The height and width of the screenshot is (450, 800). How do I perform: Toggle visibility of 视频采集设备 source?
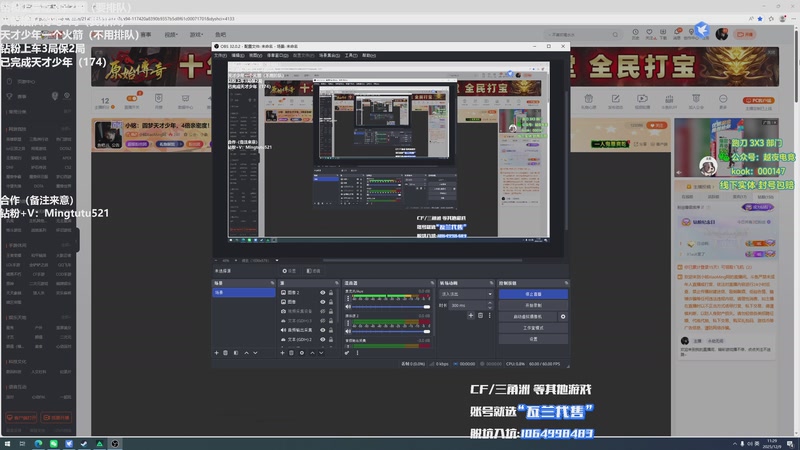pos(322,311)
